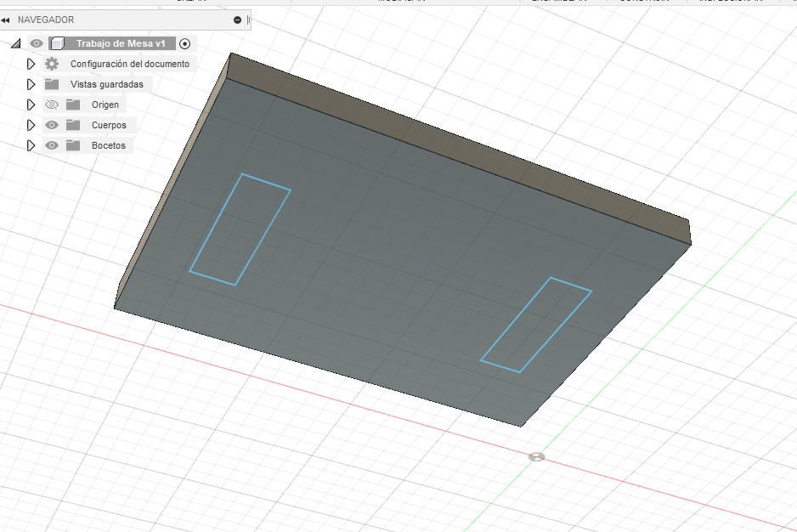The width and height of the screenshot is (797, 532).
Task: Hide the Bocetos folder
Action: [x=52, y=145]
